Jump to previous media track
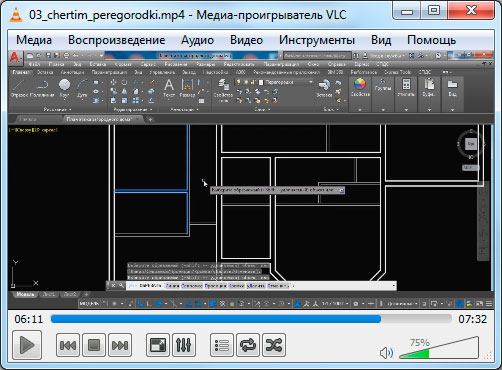 pos(68,345)
